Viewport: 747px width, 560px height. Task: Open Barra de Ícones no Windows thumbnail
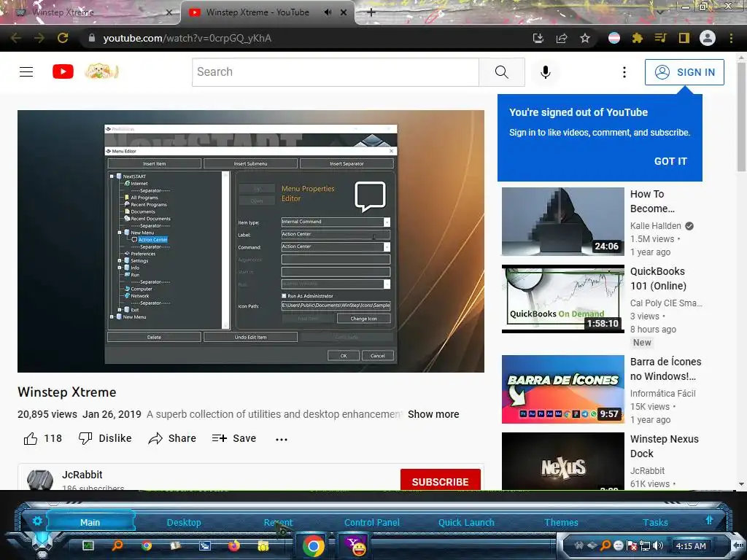click(x=562, y=389)
